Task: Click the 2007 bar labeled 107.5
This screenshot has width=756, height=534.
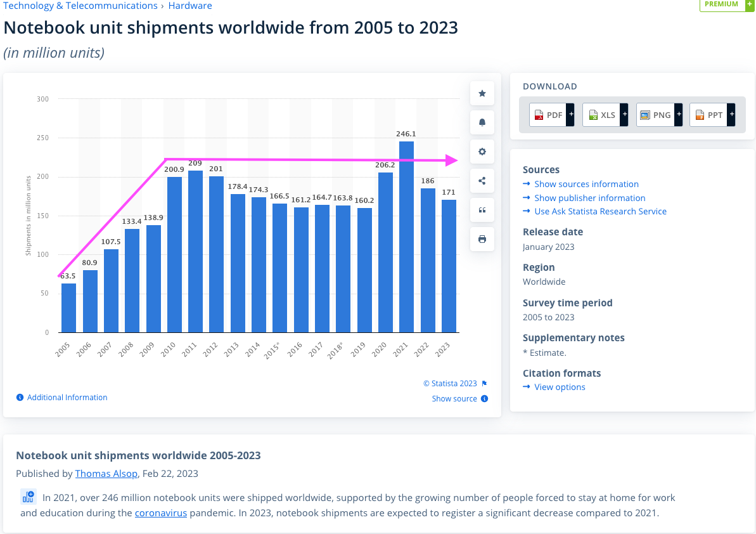Action: click(x=111, y=291)
